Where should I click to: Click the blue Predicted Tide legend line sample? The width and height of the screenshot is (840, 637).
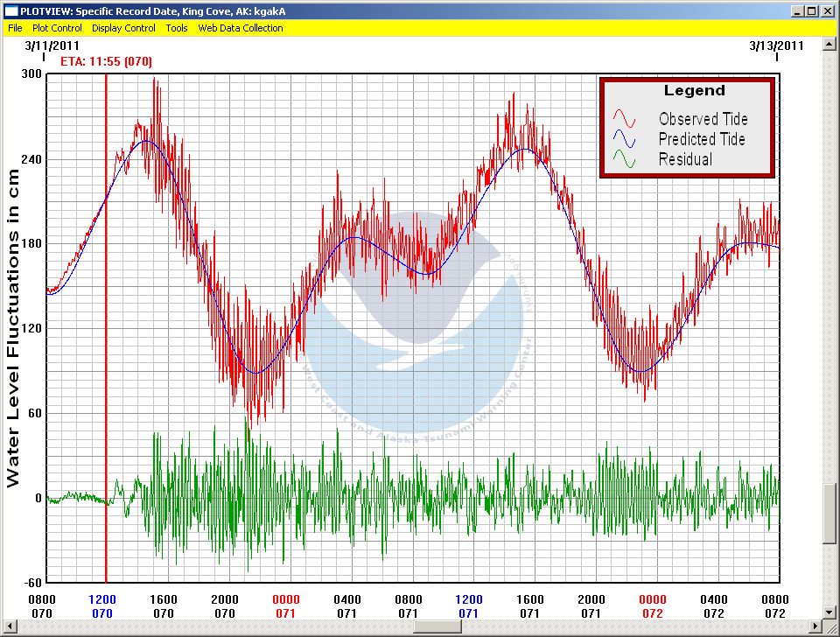[x=626, y=139]
